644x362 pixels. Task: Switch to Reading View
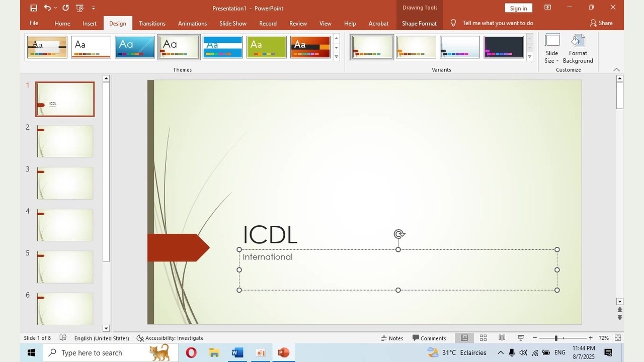[502, 338]
